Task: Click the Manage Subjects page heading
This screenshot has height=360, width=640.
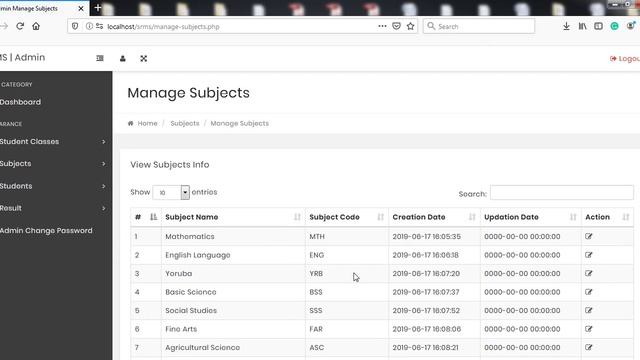Action: click(189, 93)
